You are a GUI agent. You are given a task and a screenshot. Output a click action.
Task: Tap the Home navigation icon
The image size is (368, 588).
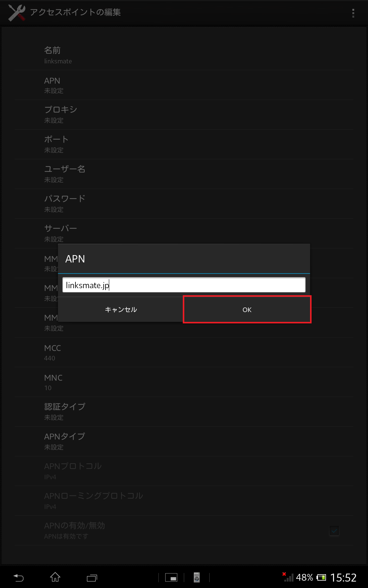[x=55, y=577]
